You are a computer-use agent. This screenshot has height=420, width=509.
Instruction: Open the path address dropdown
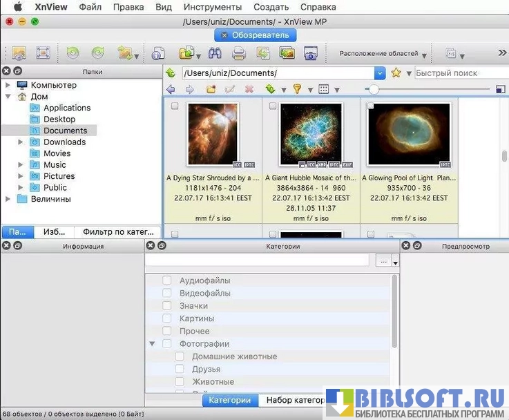click(380, 73)
